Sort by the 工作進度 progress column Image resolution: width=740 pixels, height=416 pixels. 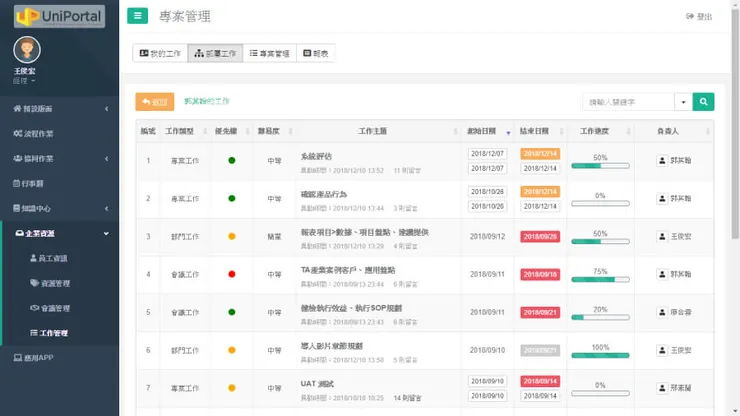pyautogui.click(x=600, y=131)
